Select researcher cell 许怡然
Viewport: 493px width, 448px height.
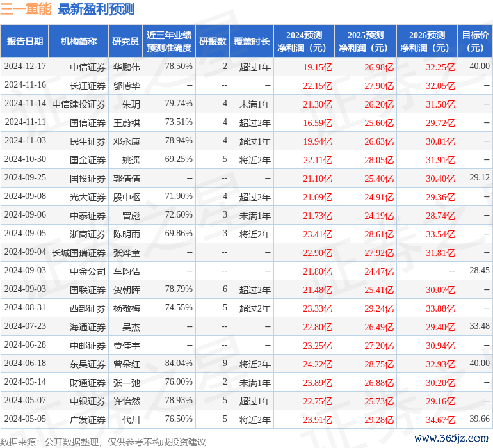point(126,401)
